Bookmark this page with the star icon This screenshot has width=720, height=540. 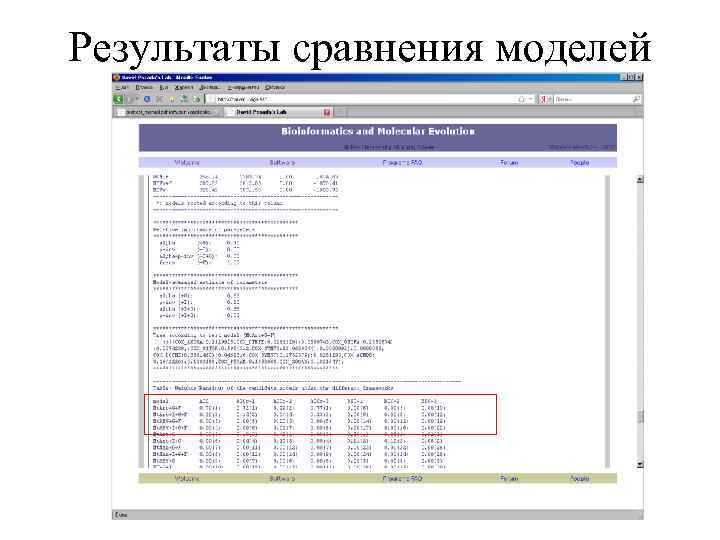(x=521, y=99)
